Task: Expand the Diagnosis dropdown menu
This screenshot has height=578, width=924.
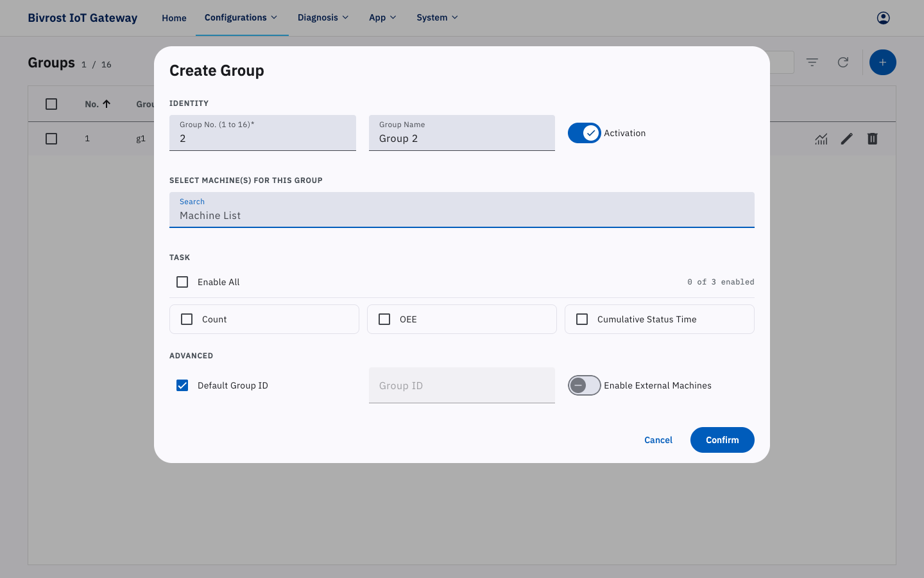Action: pyautogui.click(x=323, y=18)
